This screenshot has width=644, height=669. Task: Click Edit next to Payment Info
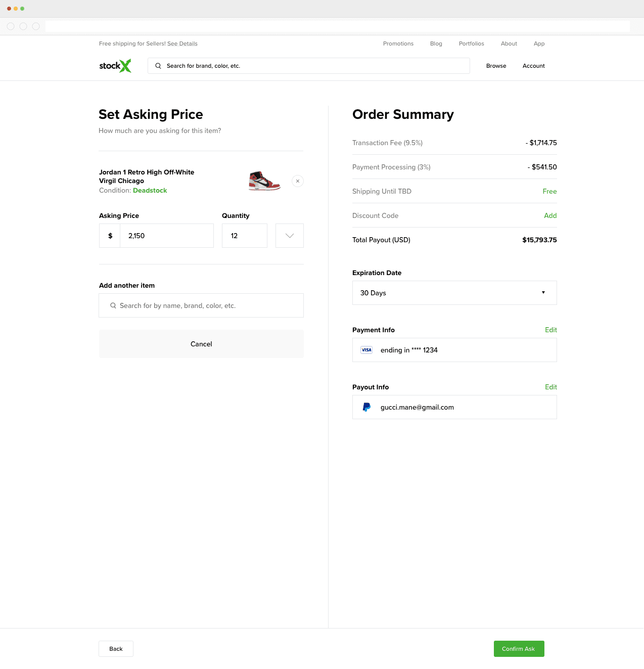tap(550, 330)
